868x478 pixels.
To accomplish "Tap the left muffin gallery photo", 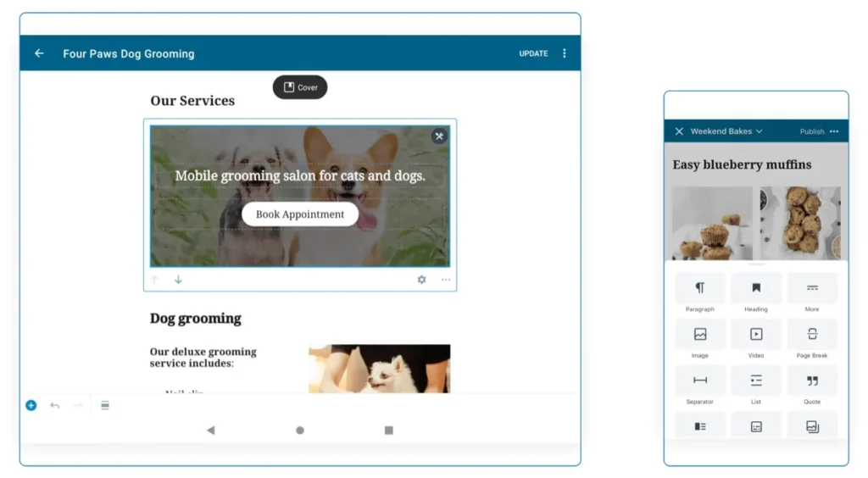I will 712,223.
